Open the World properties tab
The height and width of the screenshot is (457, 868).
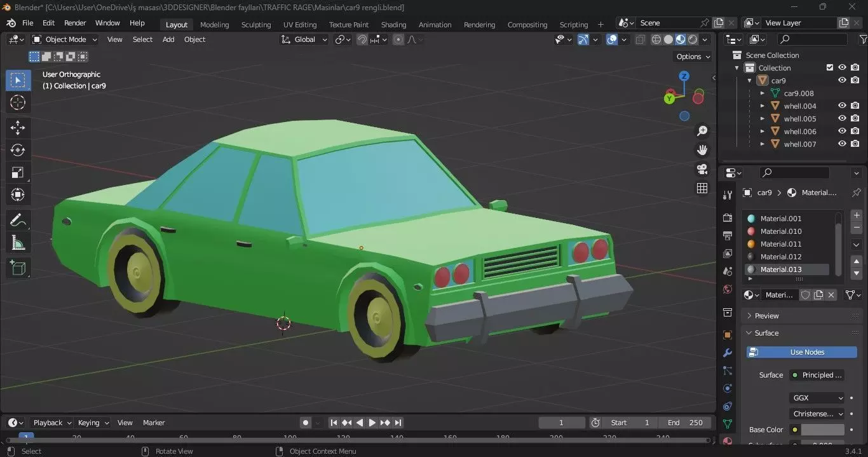728,289
